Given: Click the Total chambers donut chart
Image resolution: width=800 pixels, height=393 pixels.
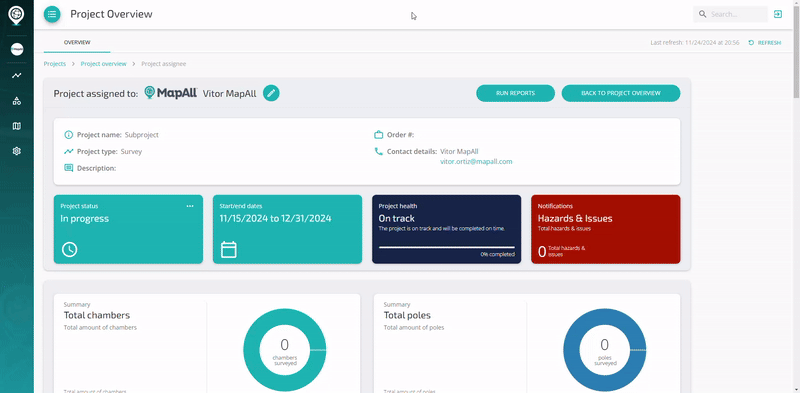Looking at the screenshot, I should [x=285, y=350].
